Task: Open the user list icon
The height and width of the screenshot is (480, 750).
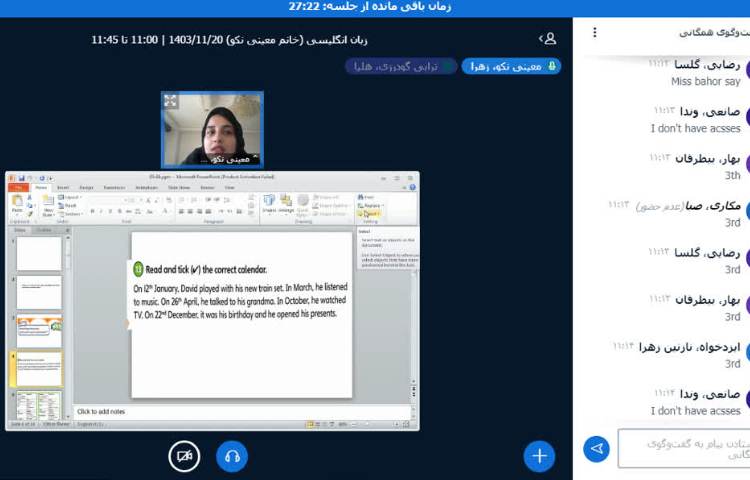Action: coord(547,39)
